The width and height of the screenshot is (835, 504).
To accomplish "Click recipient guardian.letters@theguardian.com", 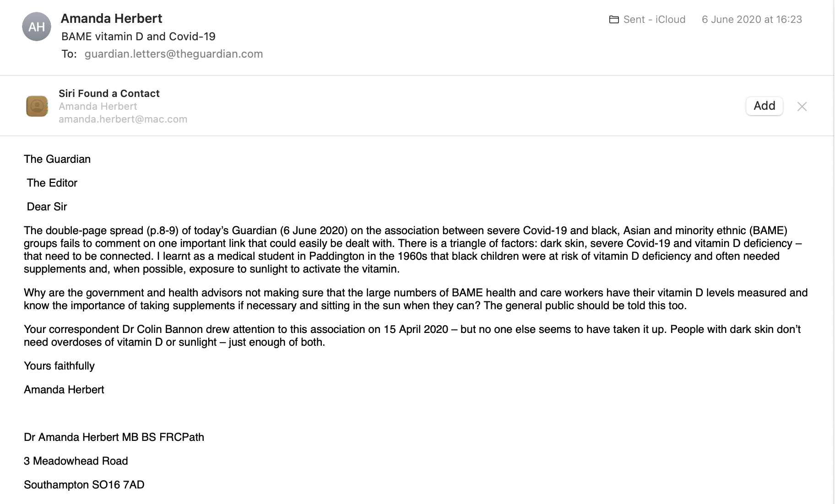I will [174, 54].
